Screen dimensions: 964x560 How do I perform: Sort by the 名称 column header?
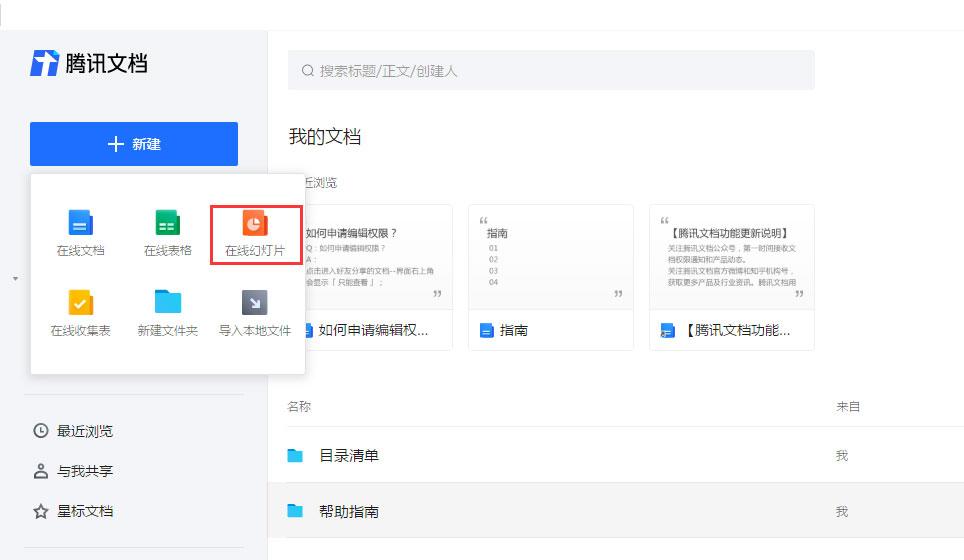(299, 407)
